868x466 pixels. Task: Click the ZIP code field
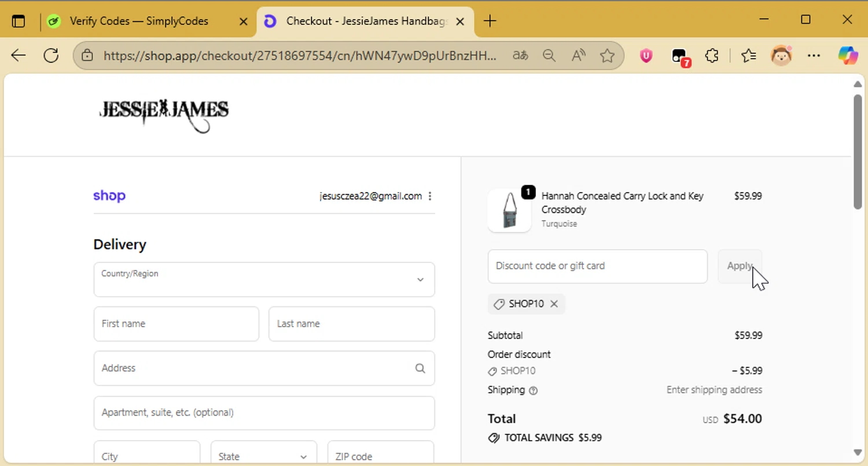[381, 453]
